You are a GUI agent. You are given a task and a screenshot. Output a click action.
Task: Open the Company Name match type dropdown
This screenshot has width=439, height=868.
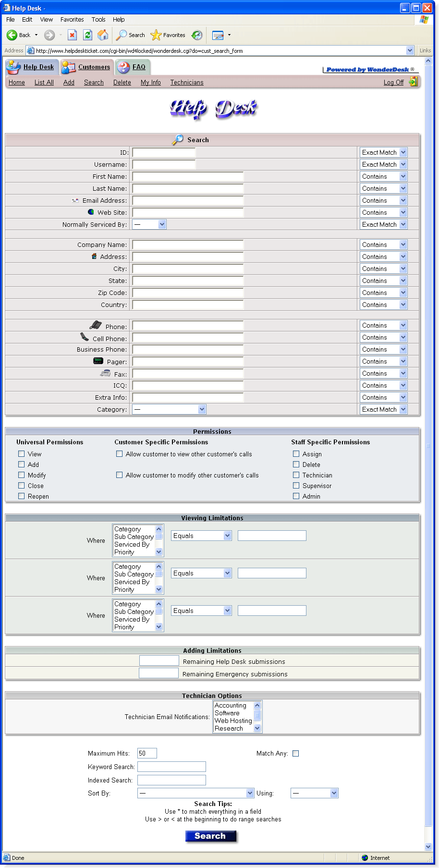[384, 245]
